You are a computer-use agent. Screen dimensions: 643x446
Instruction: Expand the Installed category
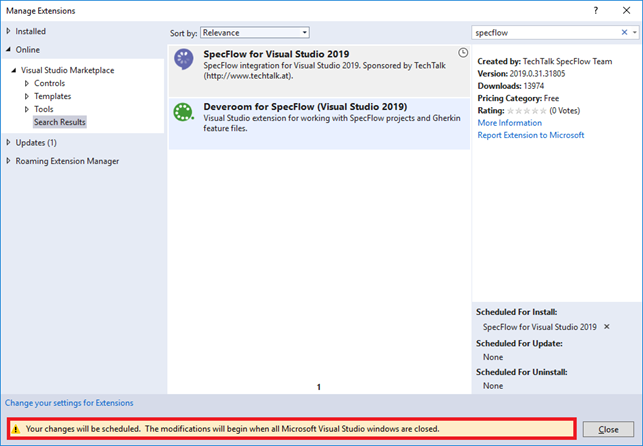click(9, 31)
